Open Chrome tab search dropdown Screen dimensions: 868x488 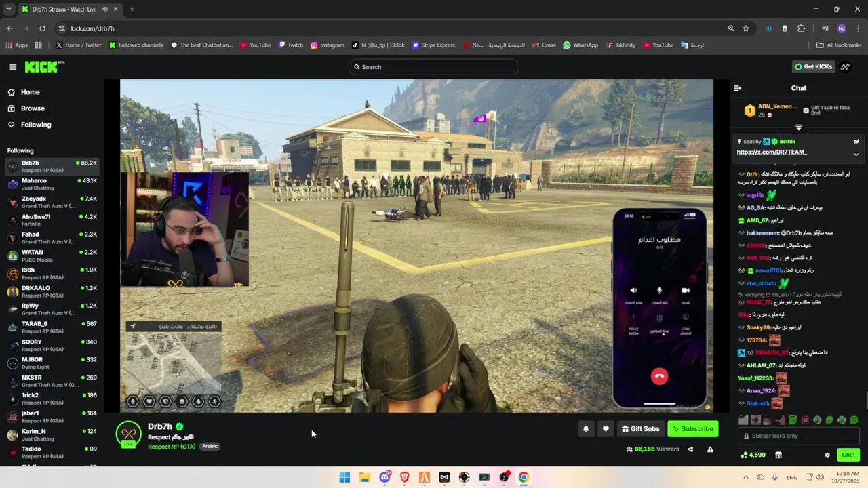(9, 9)
